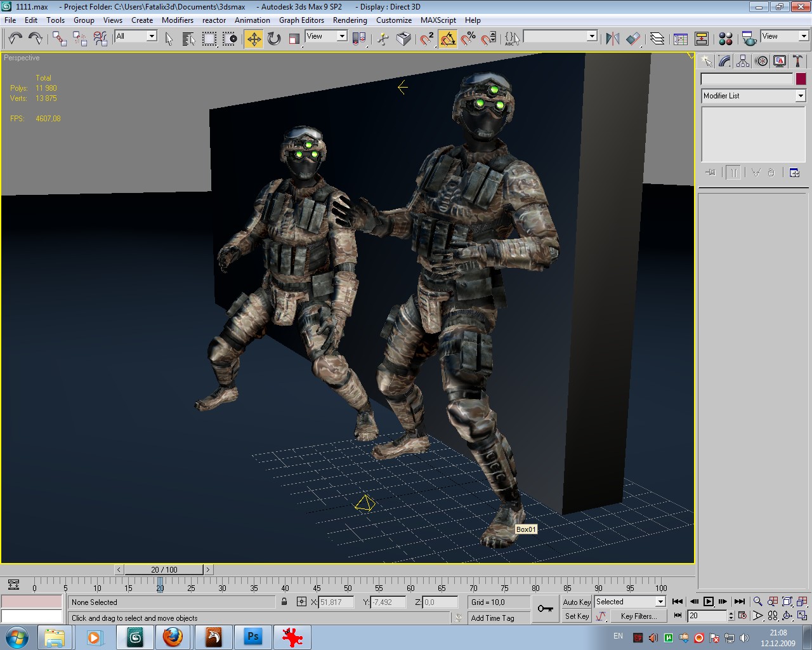Click the Key Filters... button
Screen dimensions: 812x650
[x=638, y=616]
